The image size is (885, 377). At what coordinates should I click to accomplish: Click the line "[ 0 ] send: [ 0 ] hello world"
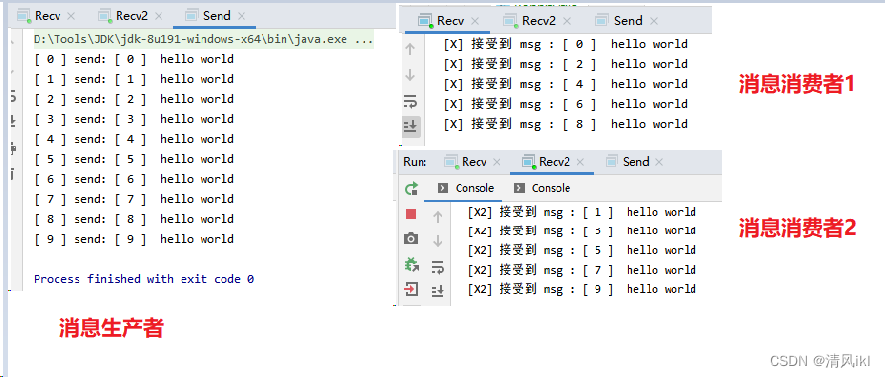(x=134, y=59)
